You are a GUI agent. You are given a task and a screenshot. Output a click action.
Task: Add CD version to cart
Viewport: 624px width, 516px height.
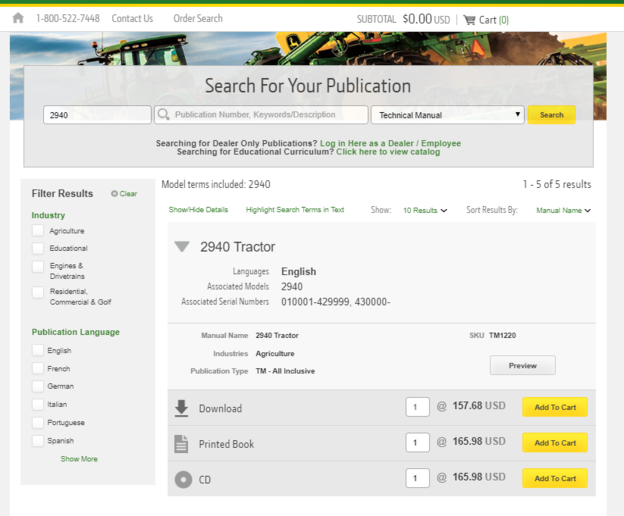pyautogui.click(x=555, y=478)
